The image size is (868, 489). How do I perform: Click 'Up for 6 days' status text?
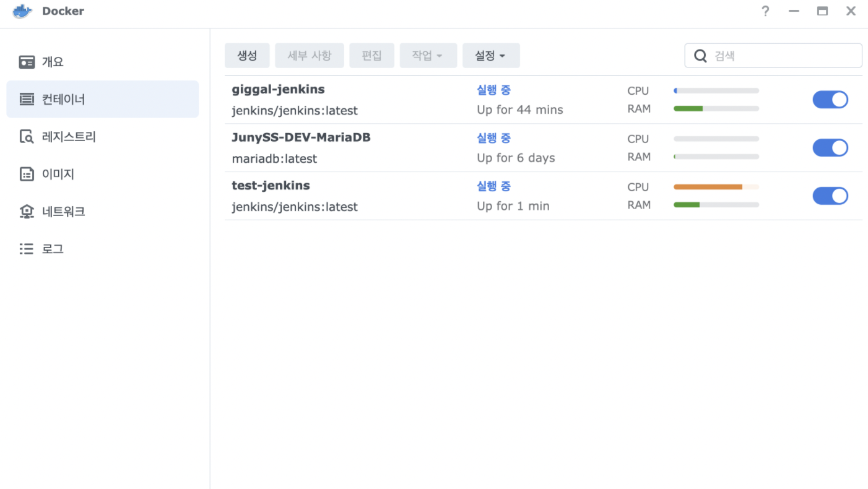[x=516, y=158]
